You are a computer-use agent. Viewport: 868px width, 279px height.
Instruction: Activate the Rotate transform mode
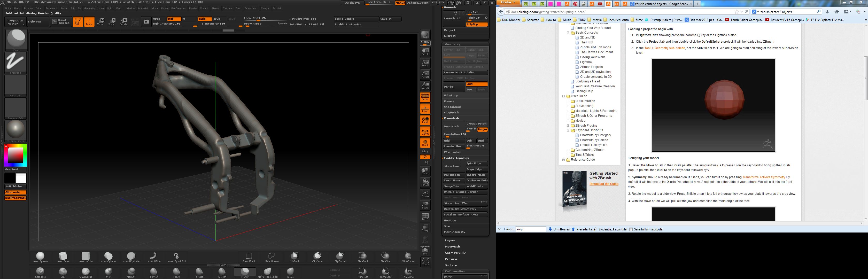point(123,21)
